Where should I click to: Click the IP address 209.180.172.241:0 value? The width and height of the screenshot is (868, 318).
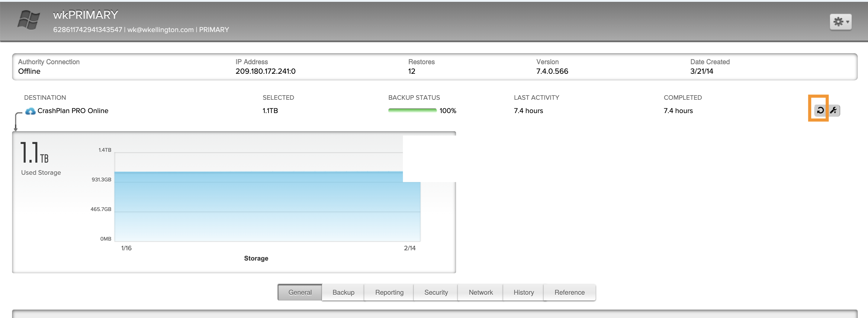265,71
